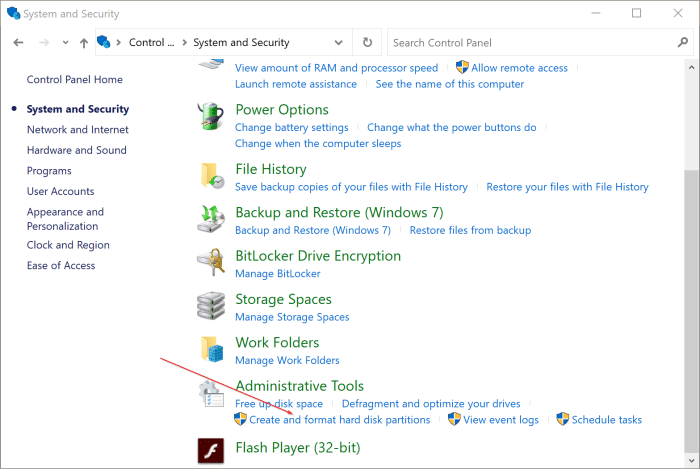Click the scrollbar up arrow
This screenshot has width=700, height=469.
(691, 67)
